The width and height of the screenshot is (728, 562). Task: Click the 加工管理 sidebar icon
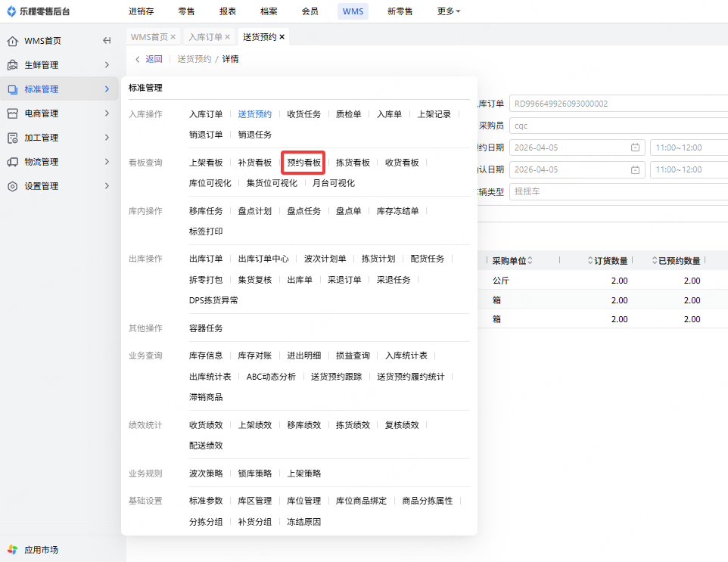click(x=13, y=138)
